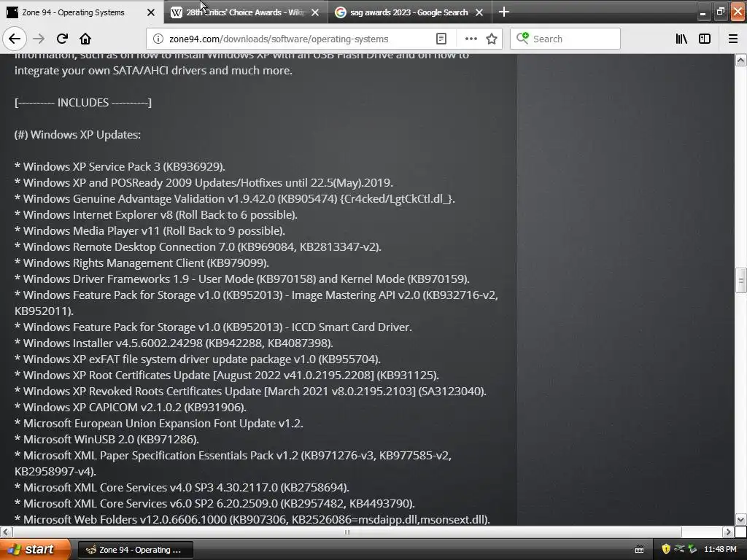This screenshot has height=560, width=747.
Task: Click 'Windows Remote Desktop Connection 7.0' line
Action: (x=198, y=246)
